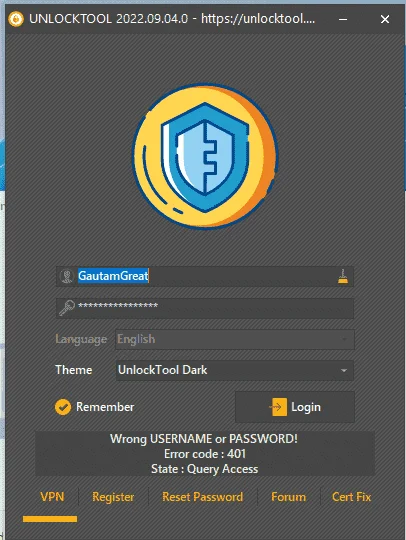Select the UnlockTool Dark theme combo box
The image size is (406, 540).
[235, 370]
